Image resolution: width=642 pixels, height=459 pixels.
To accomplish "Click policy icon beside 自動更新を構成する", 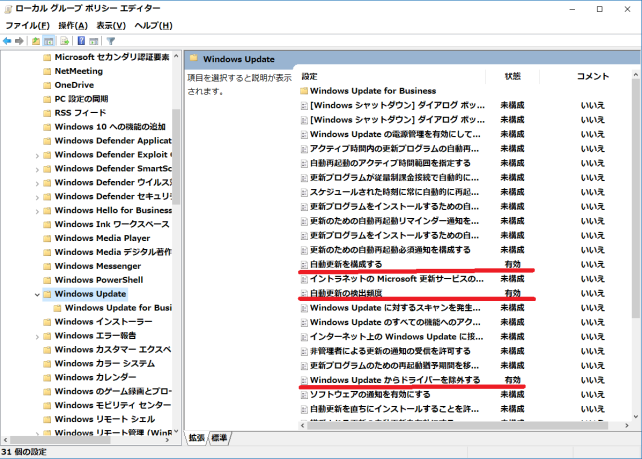I will pyautogui.click(x=304, y=265).
